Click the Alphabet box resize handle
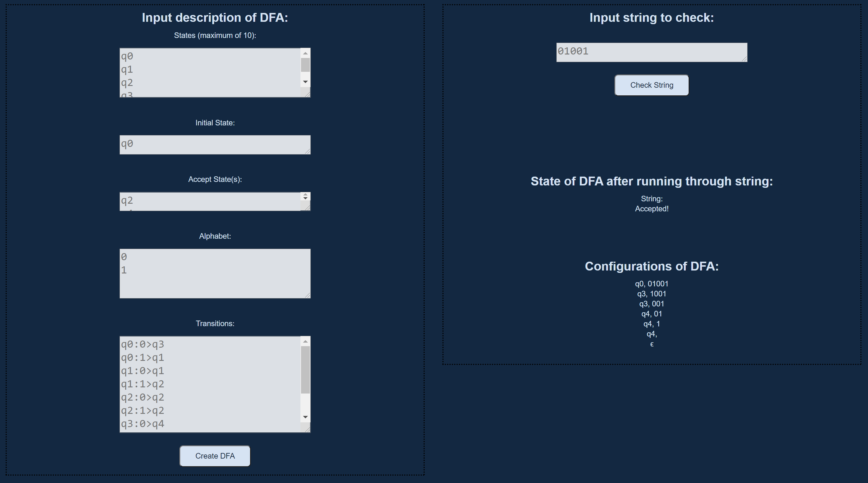 click(x=307, y=295)
